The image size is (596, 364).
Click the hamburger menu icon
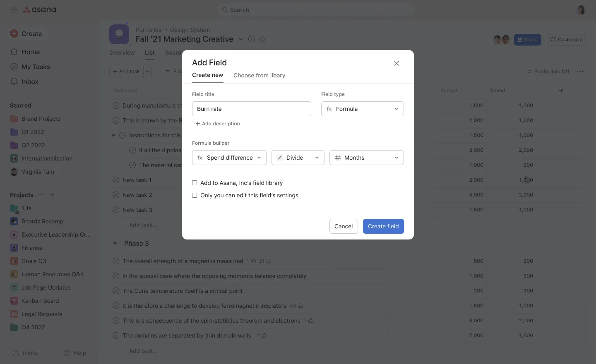pyautogui.click(x=14, y=10)
